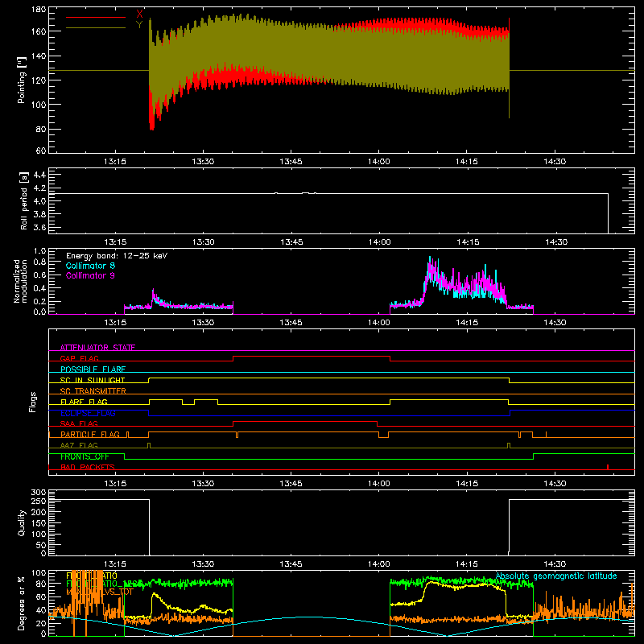
Task: Click the 0.4 tick on modulation axis
Action: tap(39, 288)
